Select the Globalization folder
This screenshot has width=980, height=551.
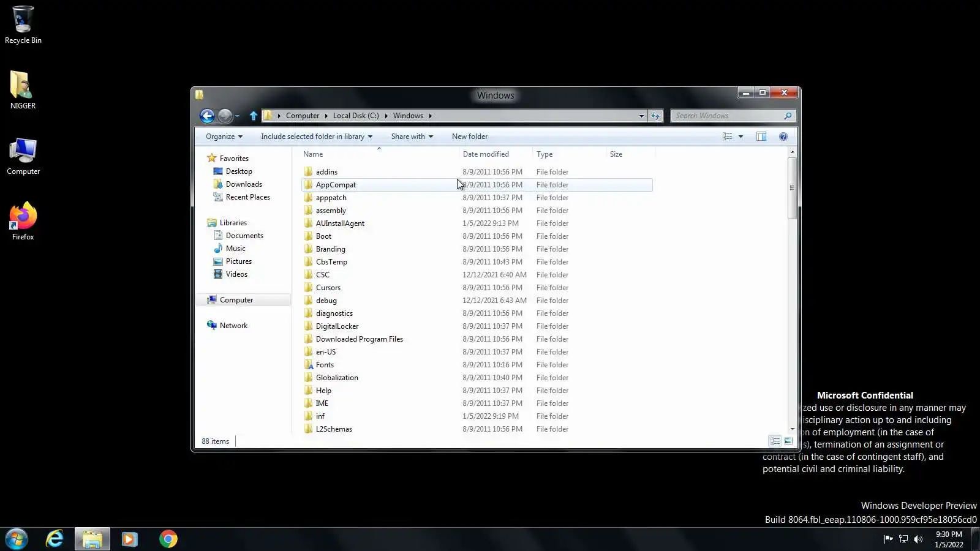[x=477, y=378]
